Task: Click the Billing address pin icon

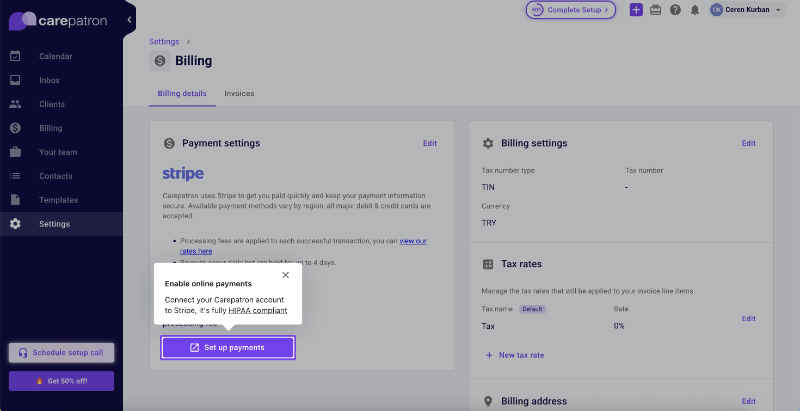Action: (488, 401)
